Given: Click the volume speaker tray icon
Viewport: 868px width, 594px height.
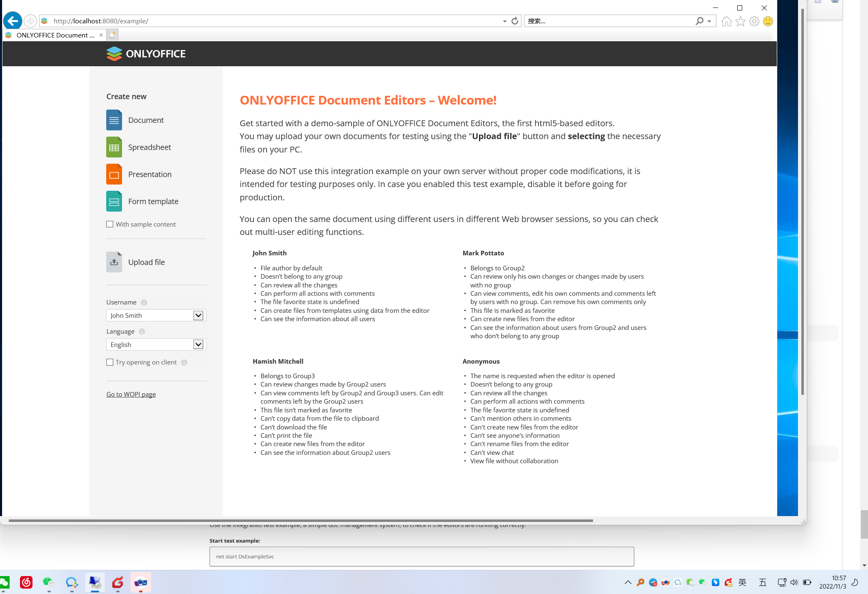Looking at the screenshot, I should coord(794,582).
